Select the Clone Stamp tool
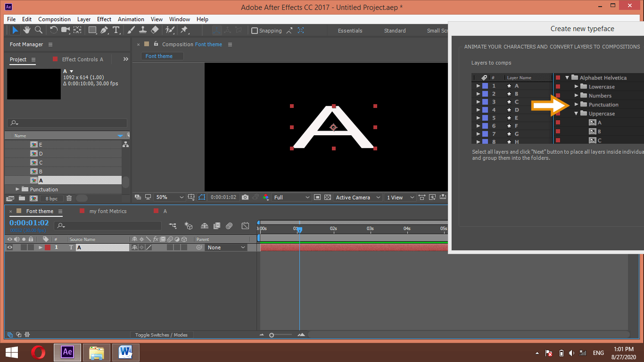Screen dimensions: 644x362 [x=143, y=30]
